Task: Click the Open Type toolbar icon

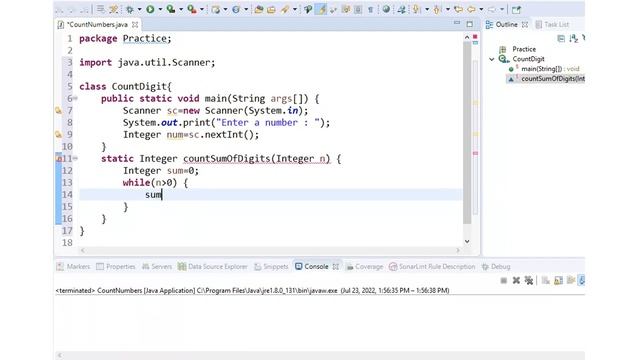Action: [x=258, y=9]
